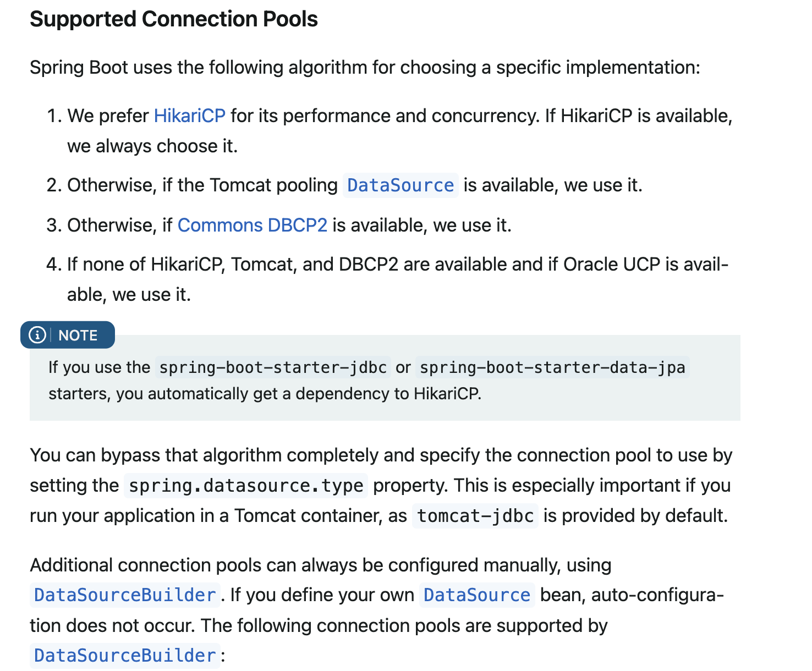
Task: Click the 'Additional connection pools' sentence
Action: tap(320, 565)
